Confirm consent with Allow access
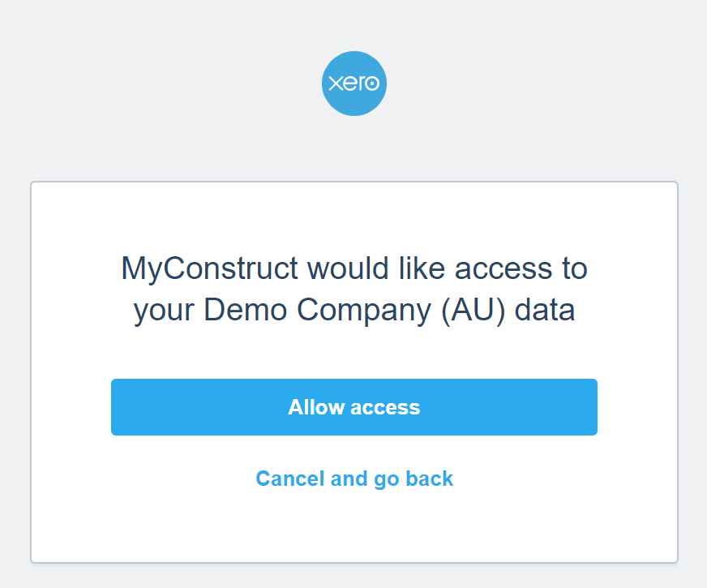707x588 pixels. click(354, 407)
